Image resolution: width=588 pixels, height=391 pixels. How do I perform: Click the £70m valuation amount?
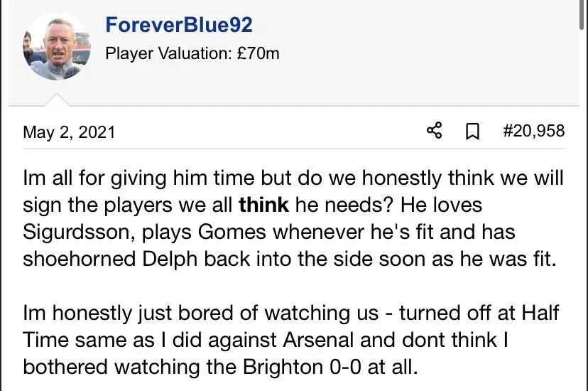pyautogui.click(x=256, y=53)
